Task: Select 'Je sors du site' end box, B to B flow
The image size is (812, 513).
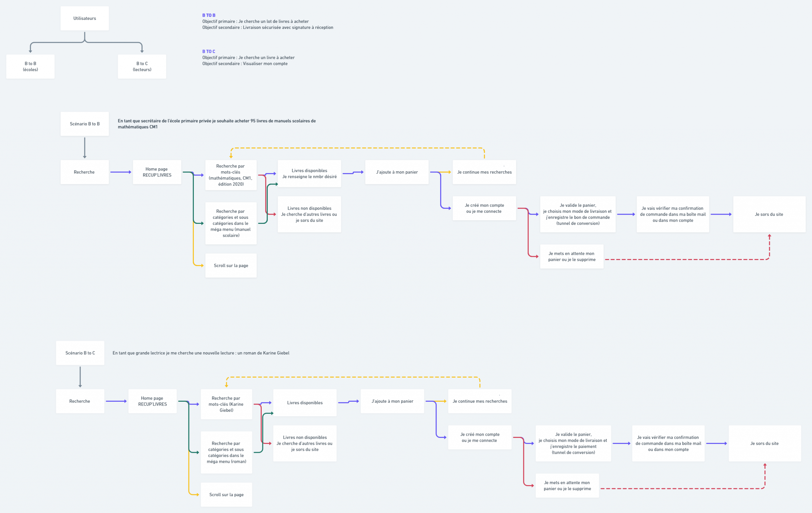Action: coord(769,214)
